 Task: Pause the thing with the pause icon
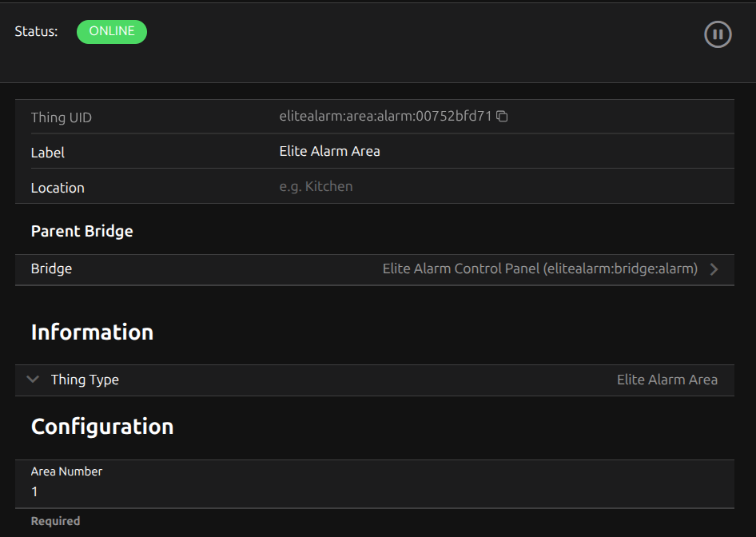718,34
